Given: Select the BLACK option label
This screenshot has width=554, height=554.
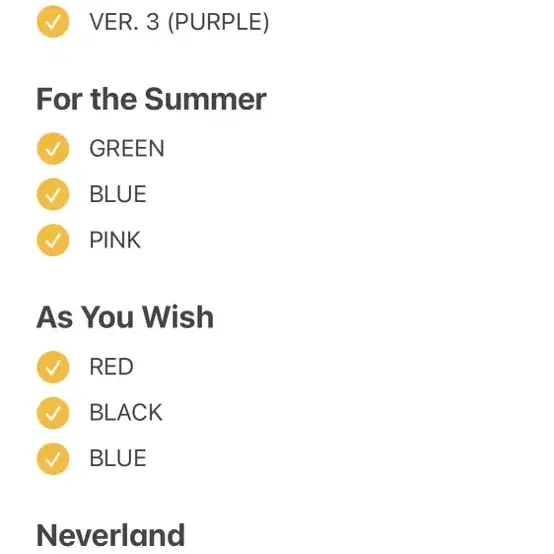Looking at the screenshot, I should point(126,412).
